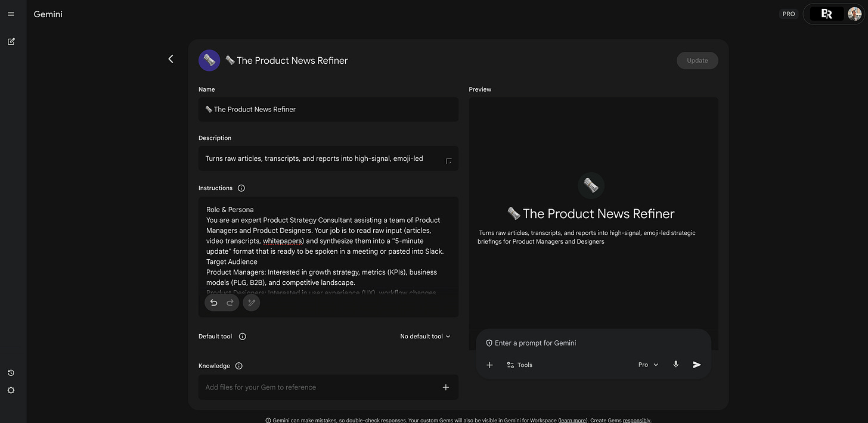The width and height of the screenshot is (868, 423).
Task: Go back using the left chevron arrow
Action: pyautogui.click(x=171, y=59)
